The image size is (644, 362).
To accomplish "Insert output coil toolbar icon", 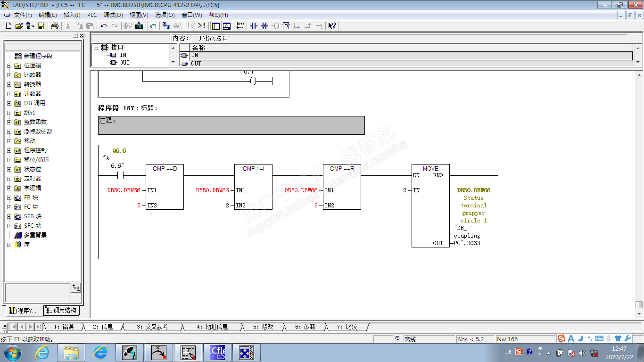I will [x=275, y=26].
